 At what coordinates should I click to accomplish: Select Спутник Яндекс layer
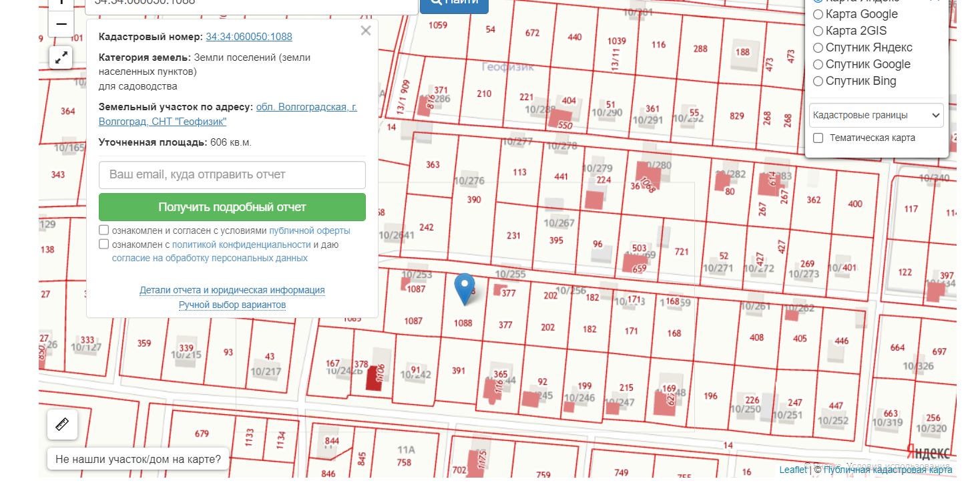(x=818, y=47)
